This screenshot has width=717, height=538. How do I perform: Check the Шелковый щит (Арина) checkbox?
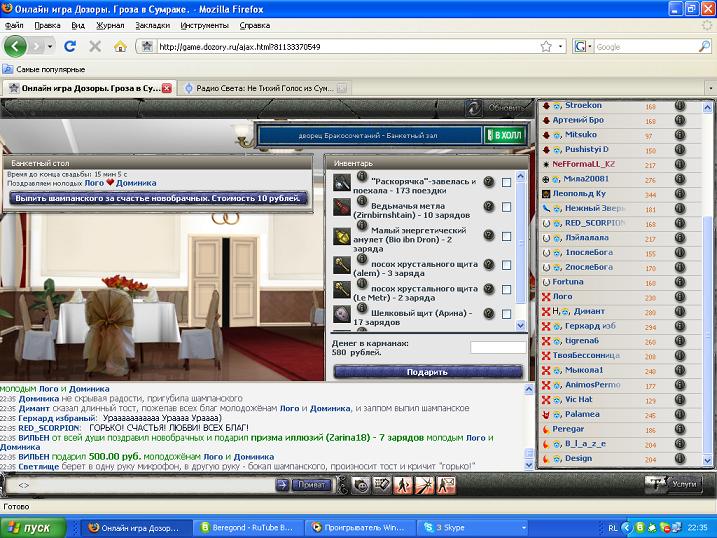tap(506, 314)
